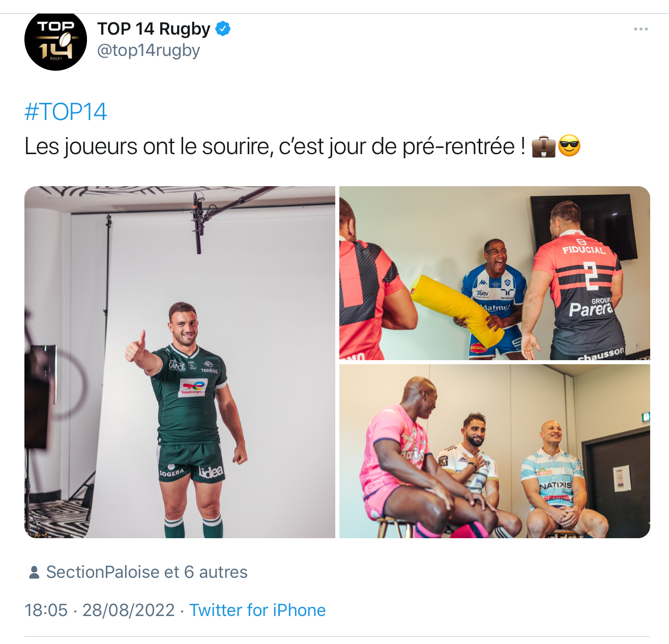Open the Twitter for iPhone source link
The image size is (669, 644).
[257, 610]
